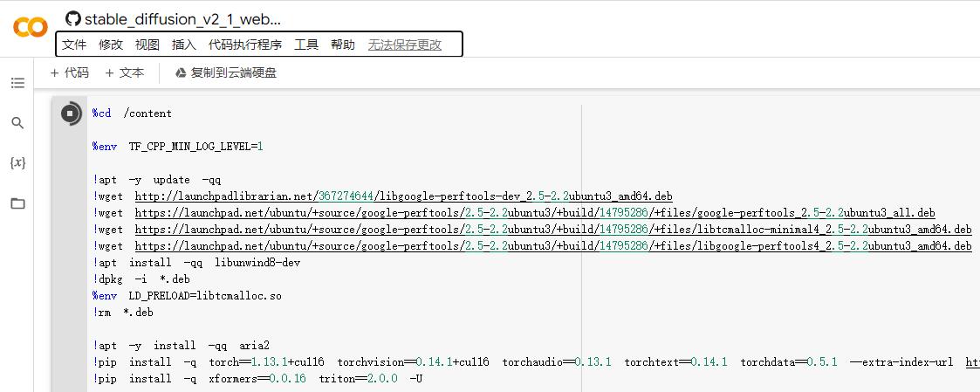
Task: Click the %cd /content line
Action: click(x=132, y=113)
